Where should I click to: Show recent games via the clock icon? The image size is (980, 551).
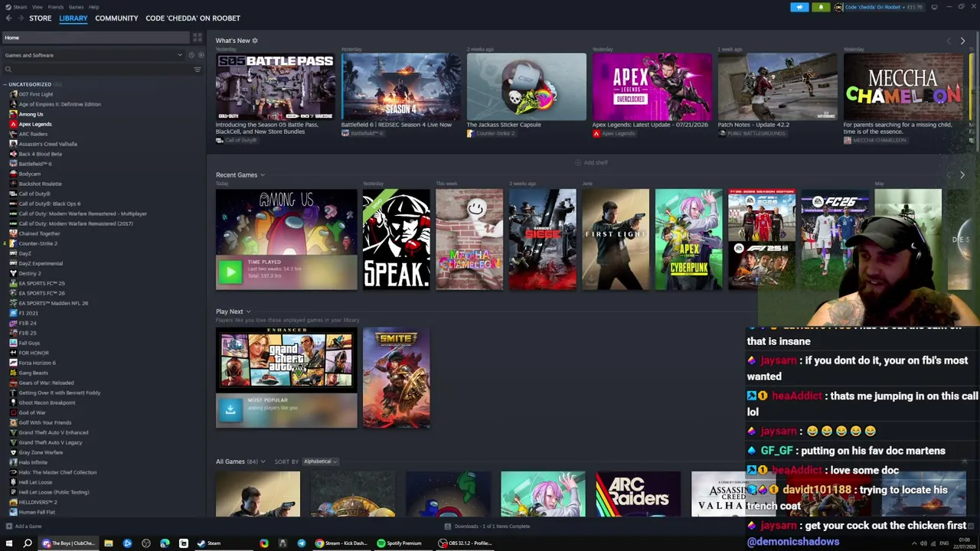(191, 55)
